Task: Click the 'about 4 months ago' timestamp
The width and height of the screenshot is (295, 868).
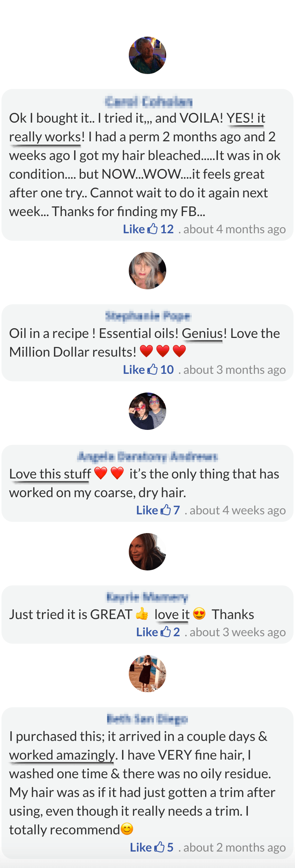Action: click(x=234, y=229)
